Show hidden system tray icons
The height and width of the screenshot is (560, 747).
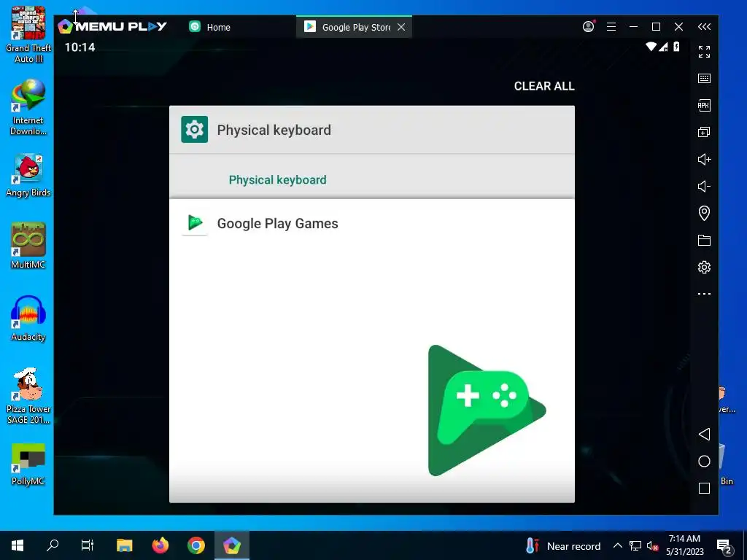coord(617,545)
